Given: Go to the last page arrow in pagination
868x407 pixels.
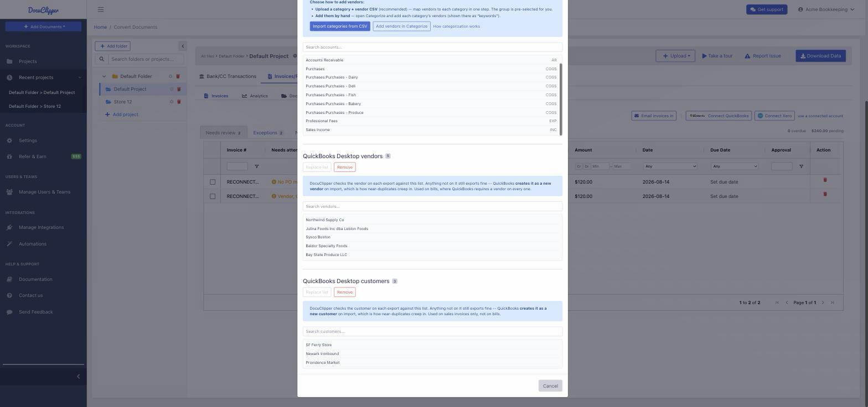Looking at the screenshot, I should pyautogui.click(x=832, y=302).
